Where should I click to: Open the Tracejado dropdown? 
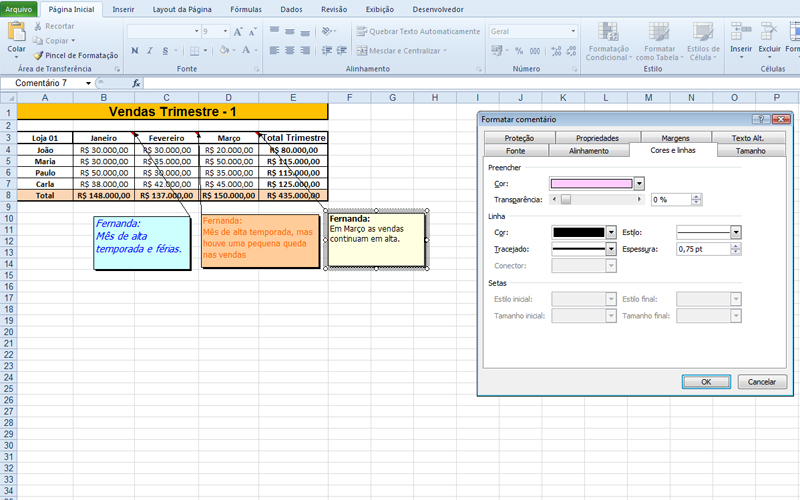click(x=611, y=249)
